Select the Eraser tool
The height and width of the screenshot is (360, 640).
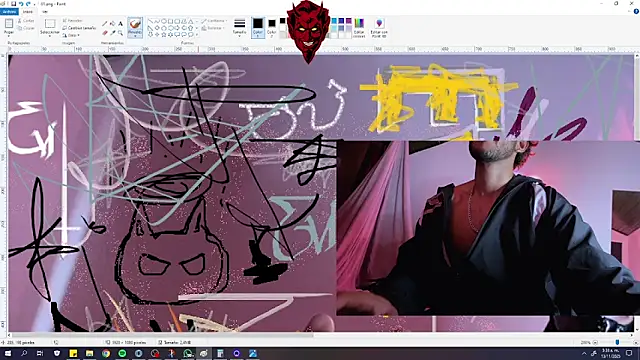point(104,33)
